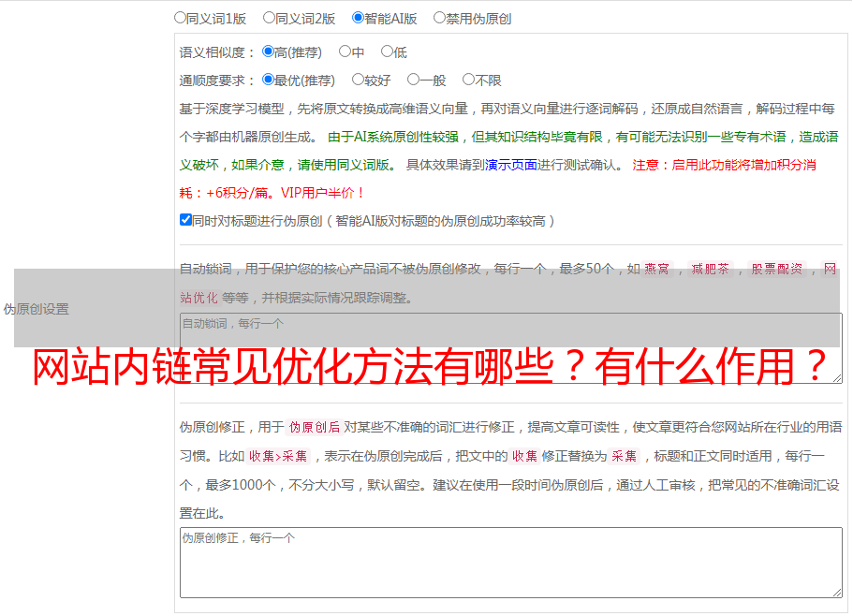853x616 pixels.
Task: Click the 收集>采集 example code tag
Action: click(x=278, y=457)
